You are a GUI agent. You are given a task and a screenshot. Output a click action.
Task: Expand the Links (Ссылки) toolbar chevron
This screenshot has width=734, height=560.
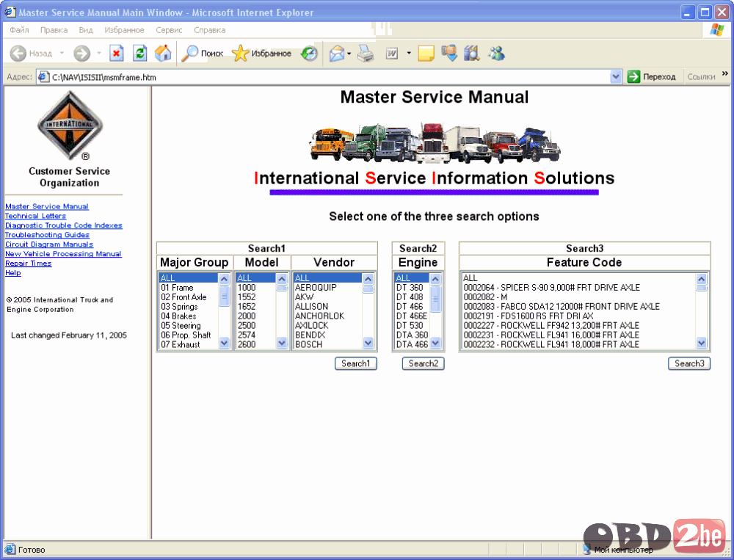click(x=725, y=73)
